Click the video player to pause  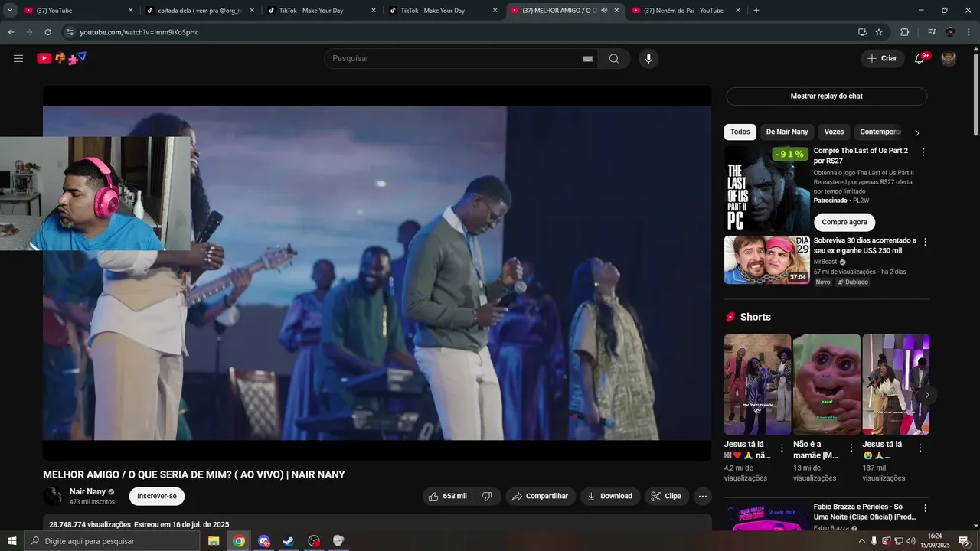[x=377, y=272]
